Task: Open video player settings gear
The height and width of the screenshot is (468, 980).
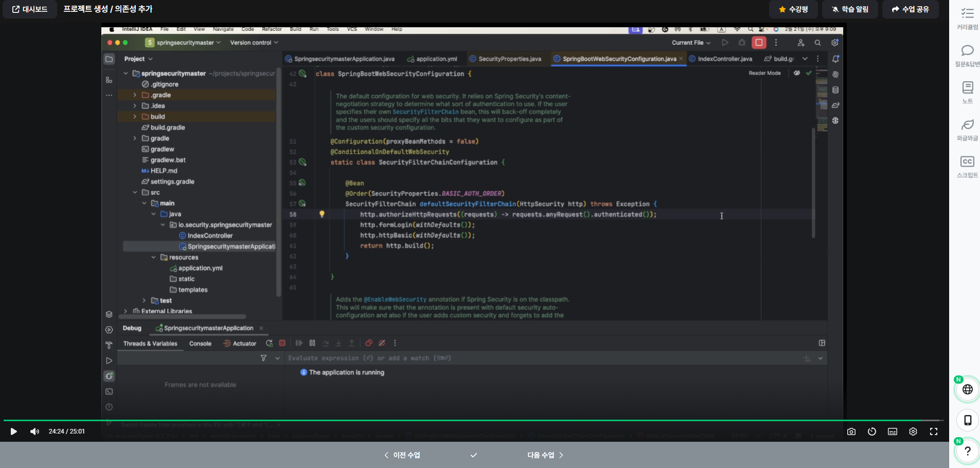Action: (913, 431)
